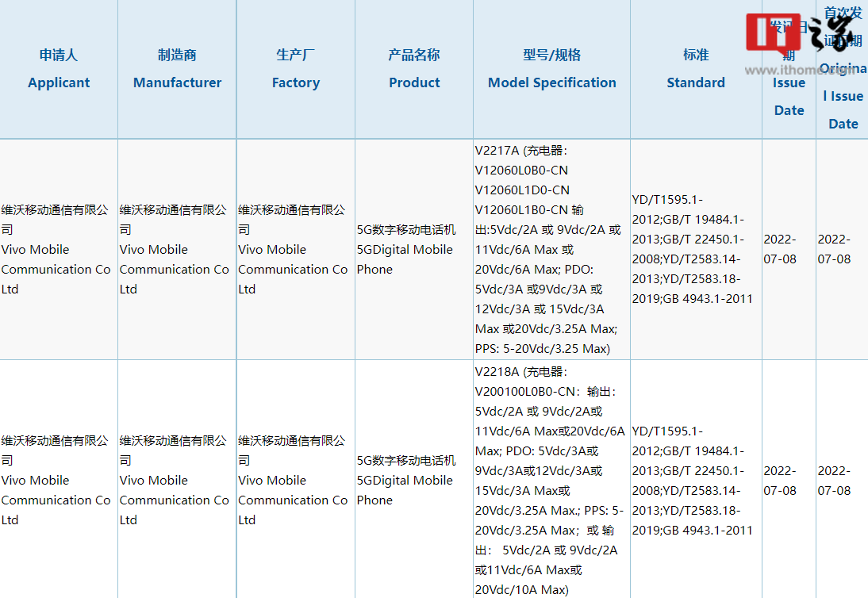Click the product cell in the V2218A row

(414, 480)
